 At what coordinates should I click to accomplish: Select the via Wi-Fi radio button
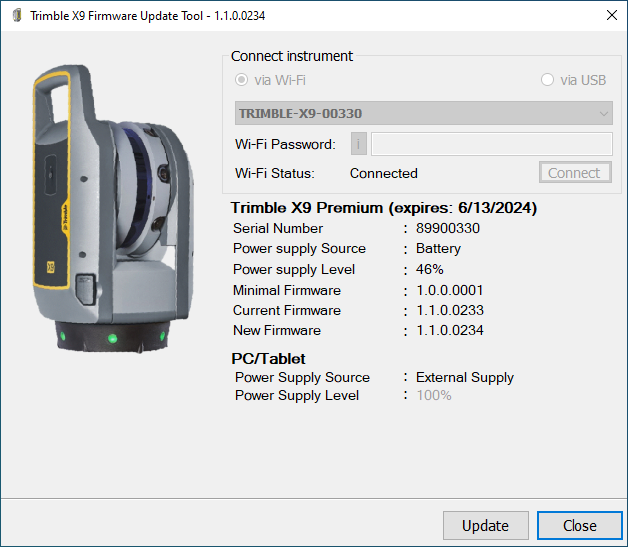(242, 80)
